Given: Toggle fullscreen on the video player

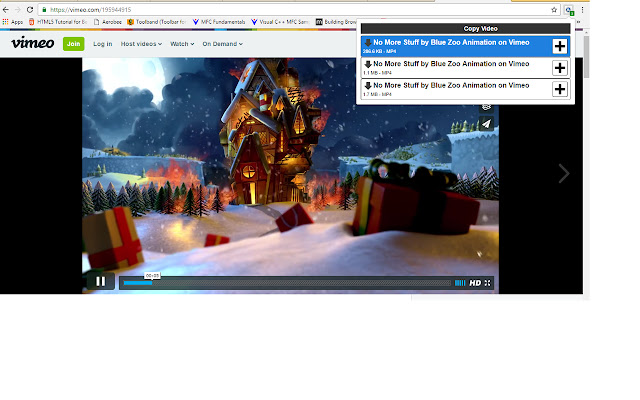Looking at the screenshot, I should pos(488,283).
